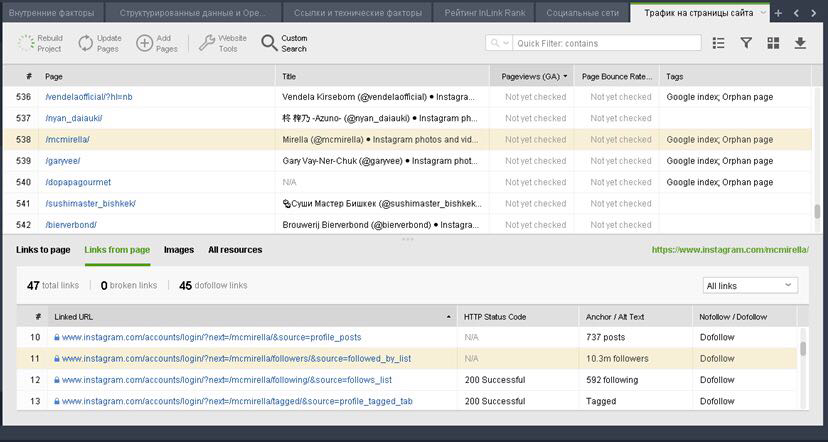Click into the Quick Filter field

point(607,43)
